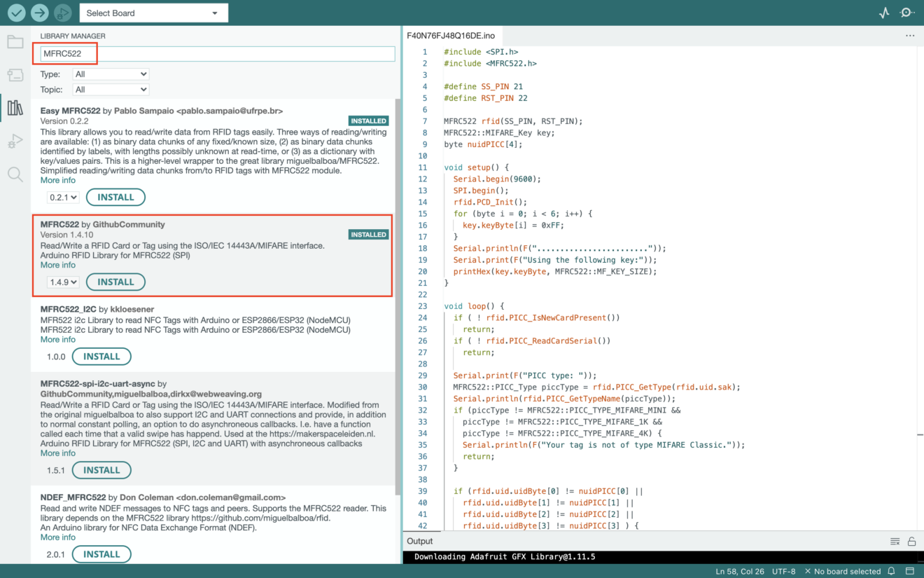This screenshot has width=924, height=578.
Task: Open More info link for NDEF_MFRC522
Action: click(x=57, y=537)
